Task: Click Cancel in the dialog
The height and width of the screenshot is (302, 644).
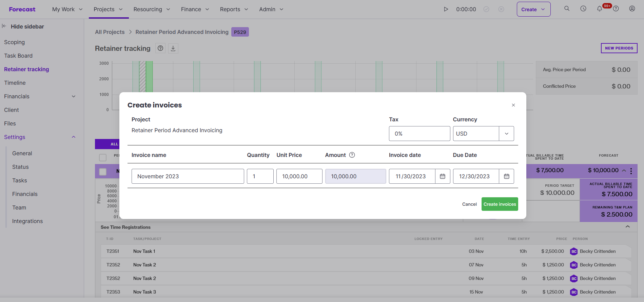Action: point(469,204)
